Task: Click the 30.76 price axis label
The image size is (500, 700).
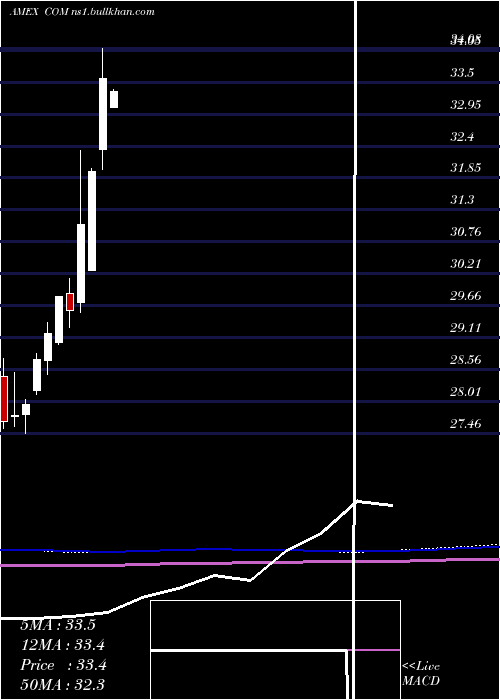Action: point(465,232)
